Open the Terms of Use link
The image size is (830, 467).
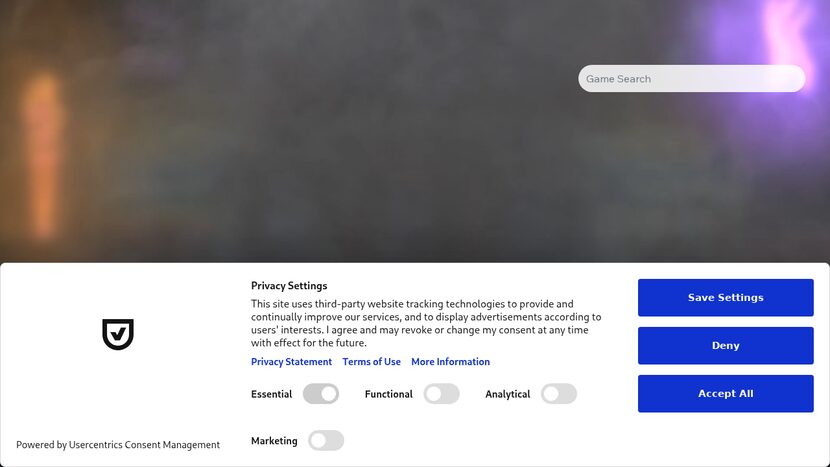pos(371,362)
